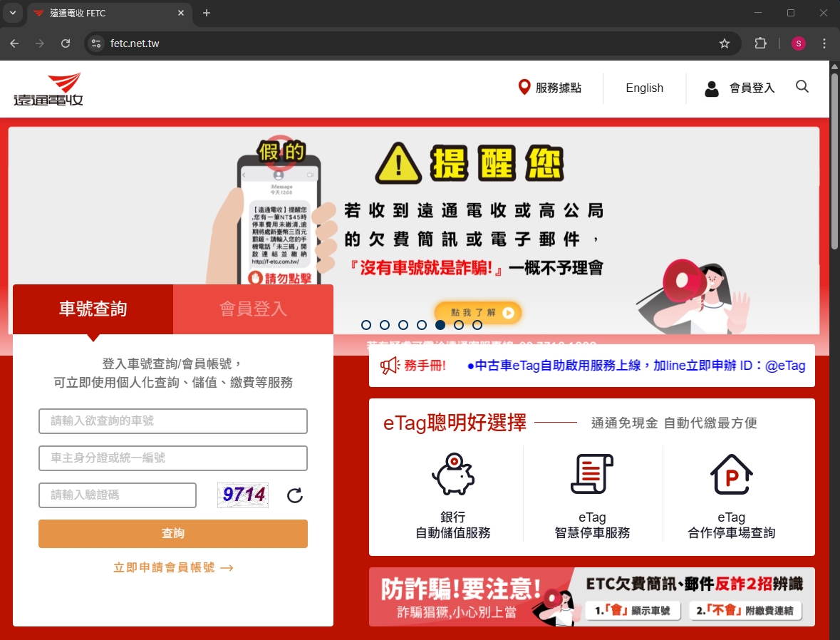Click the orange 查詢 button
The width and height of the screenshot is (840, 640).
173,533
